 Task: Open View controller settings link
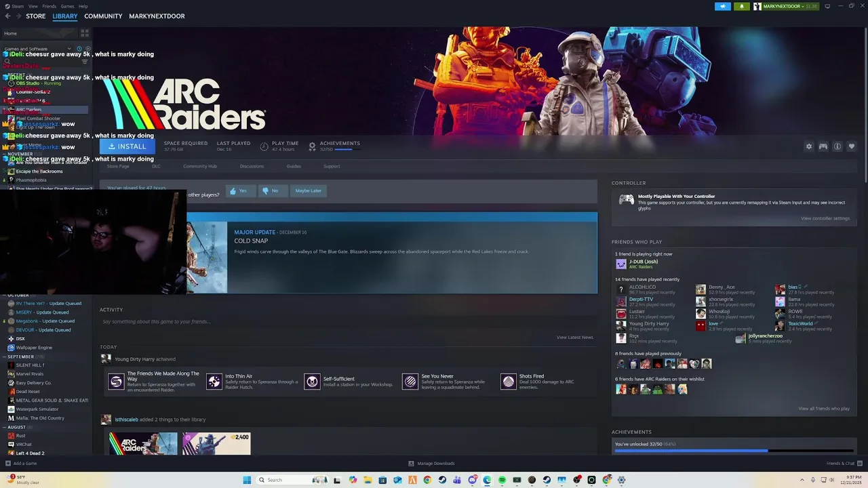(825, 218)
